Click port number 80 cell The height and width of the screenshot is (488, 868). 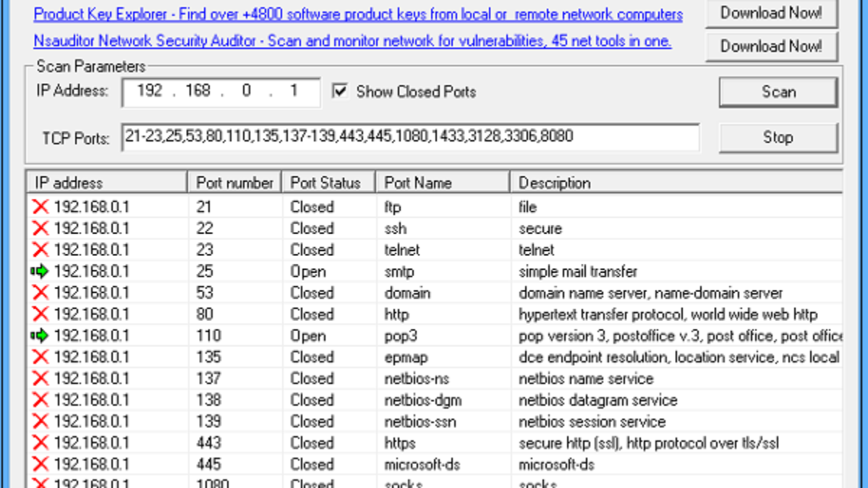click(x=204, y=314)
